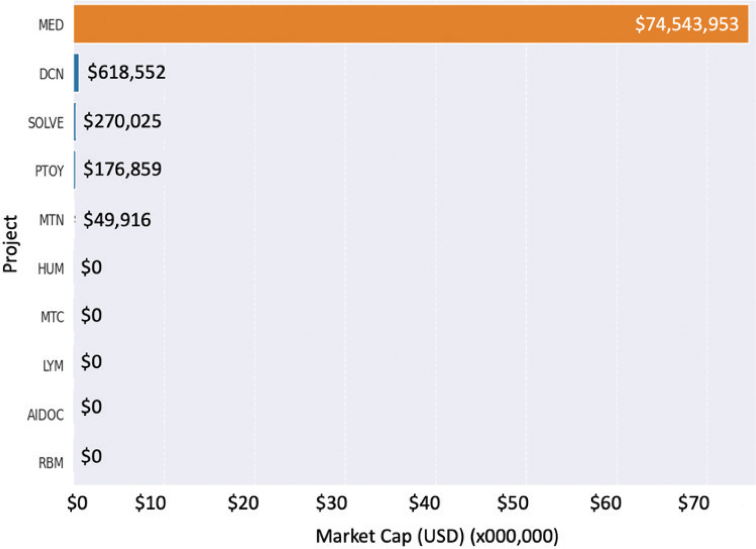Select the MED project label
This screenshot has height=549, width=756.
coord(51,25)
